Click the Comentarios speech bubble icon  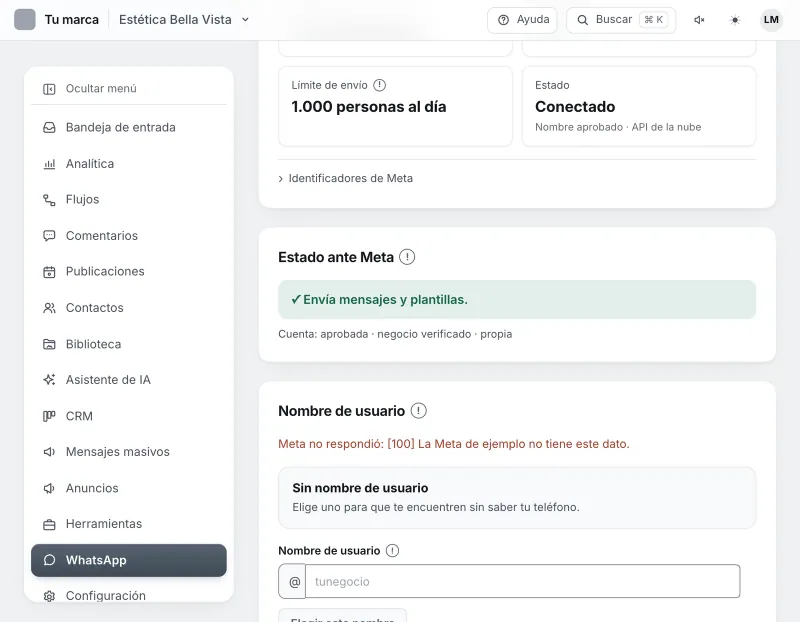pyautogui.click(x=49, y=236)
